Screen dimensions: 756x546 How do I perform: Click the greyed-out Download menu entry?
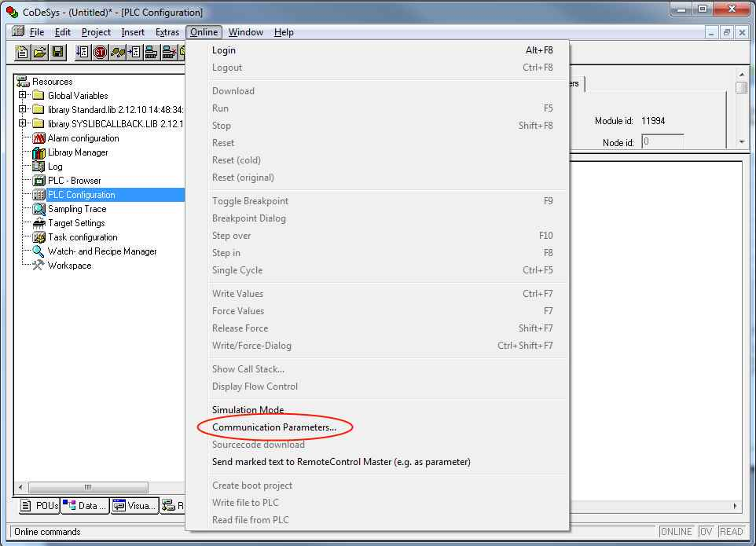[377, 90]
